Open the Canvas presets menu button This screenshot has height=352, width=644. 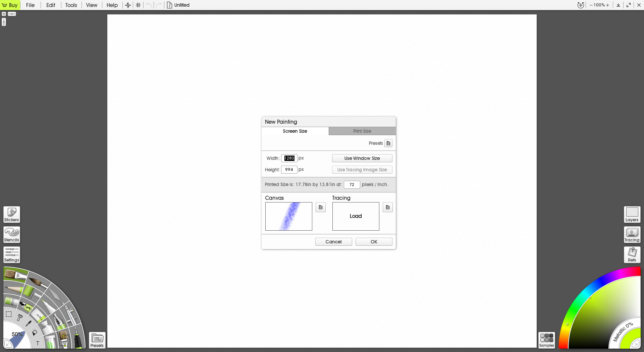(x=321, y=207)
